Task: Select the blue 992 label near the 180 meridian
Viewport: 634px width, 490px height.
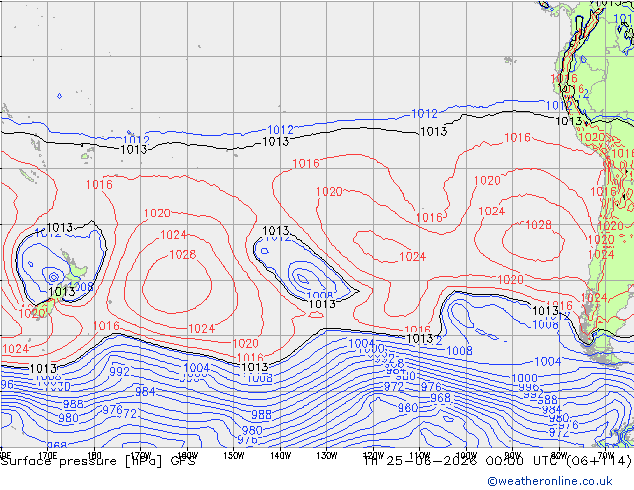Action: (119, 371)
